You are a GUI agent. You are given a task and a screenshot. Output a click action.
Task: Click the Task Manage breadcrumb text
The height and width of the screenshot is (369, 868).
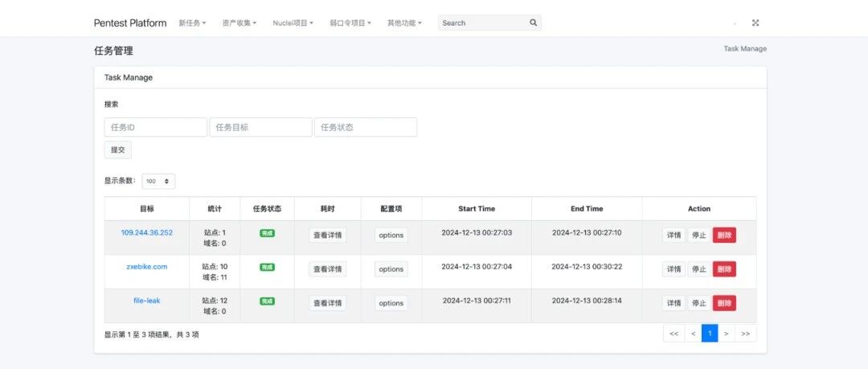pos(745,49)
